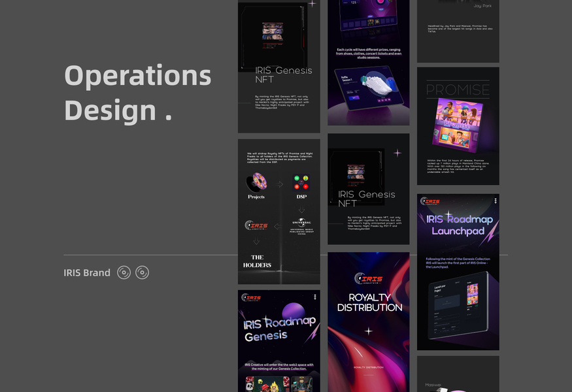The image size is (572, 392).
Task: Open NFT preview above Projects diagram card
Action: [273, 37]
